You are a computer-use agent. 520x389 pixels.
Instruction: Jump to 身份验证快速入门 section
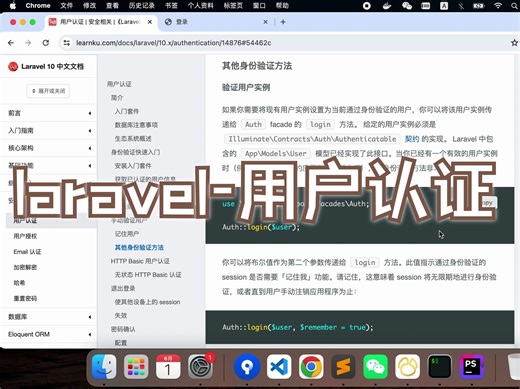(x=135, y=152)
